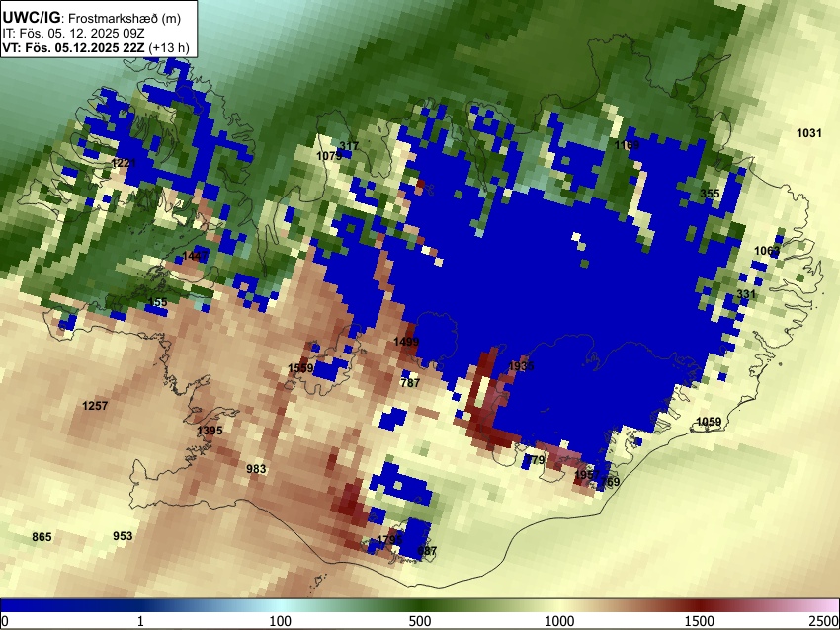Click the offshore value 1257
840x630 pixels.
click(x=95, y=406)
